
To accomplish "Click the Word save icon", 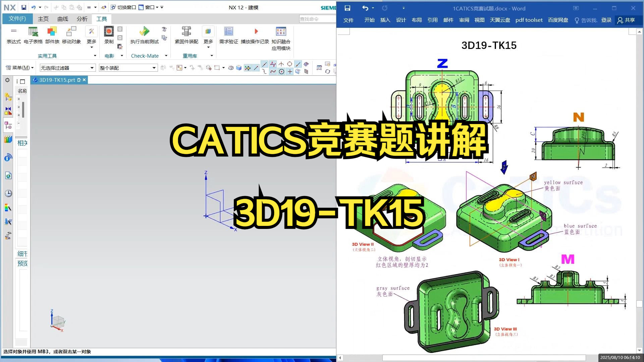I will click(347, 8).
